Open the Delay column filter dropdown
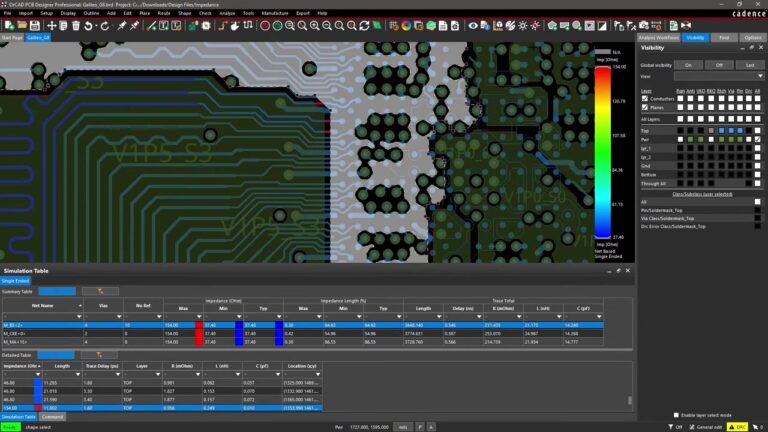The image size is (768, 432). [x=479, y=317]
